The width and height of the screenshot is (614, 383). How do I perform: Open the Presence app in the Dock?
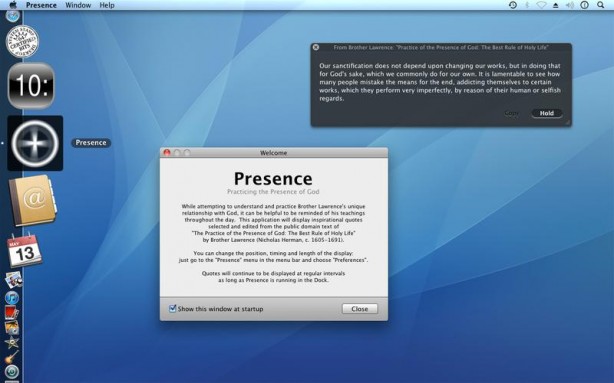[x=35, y=143]
